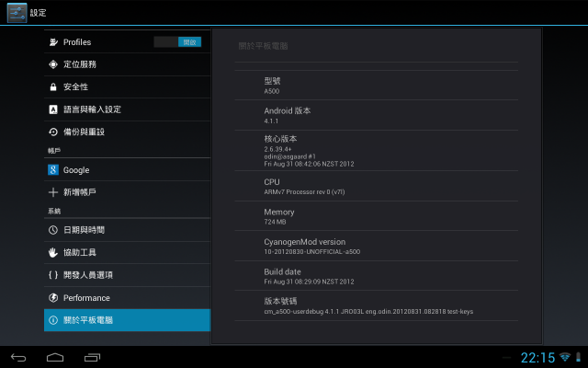Tap the date and time clock icon

click(53, 230)
